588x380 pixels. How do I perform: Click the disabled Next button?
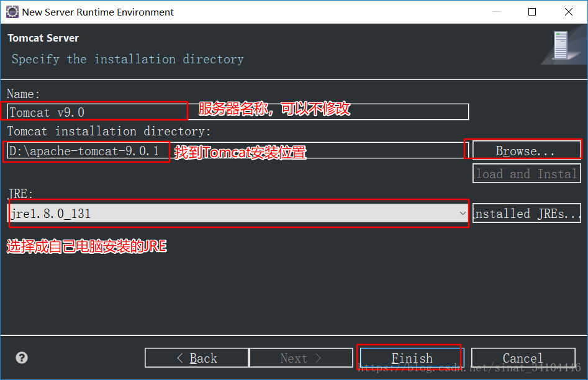301,358
